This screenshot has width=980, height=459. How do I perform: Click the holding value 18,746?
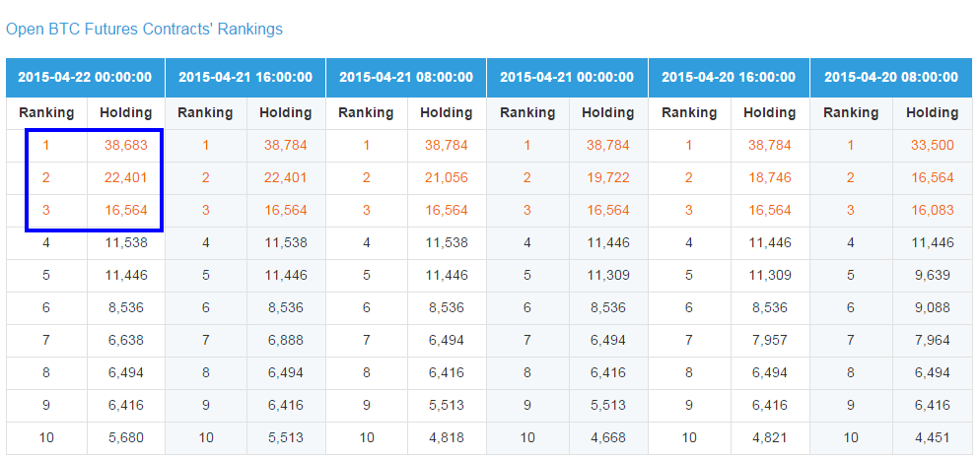(x=769, y=178)
